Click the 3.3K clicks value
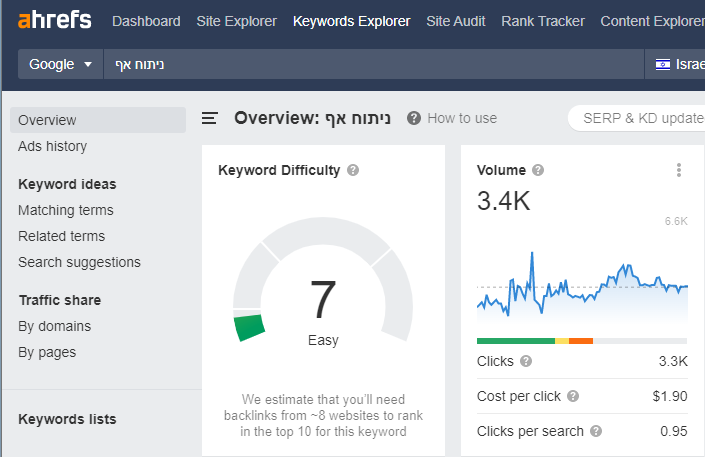The width and height of the screenshot is (705, 457). pyautogui.click(x=673, y=361)
